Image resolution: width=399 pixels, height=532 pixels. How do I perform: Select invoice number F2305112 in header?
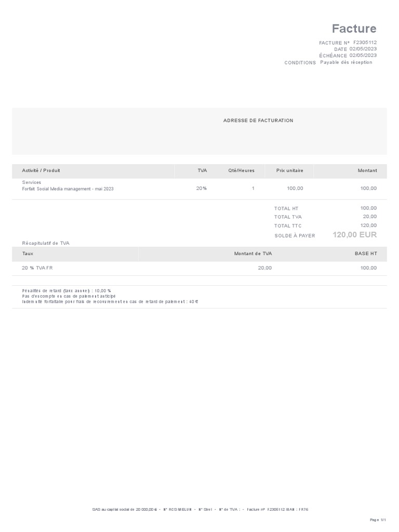coord(365,43)
